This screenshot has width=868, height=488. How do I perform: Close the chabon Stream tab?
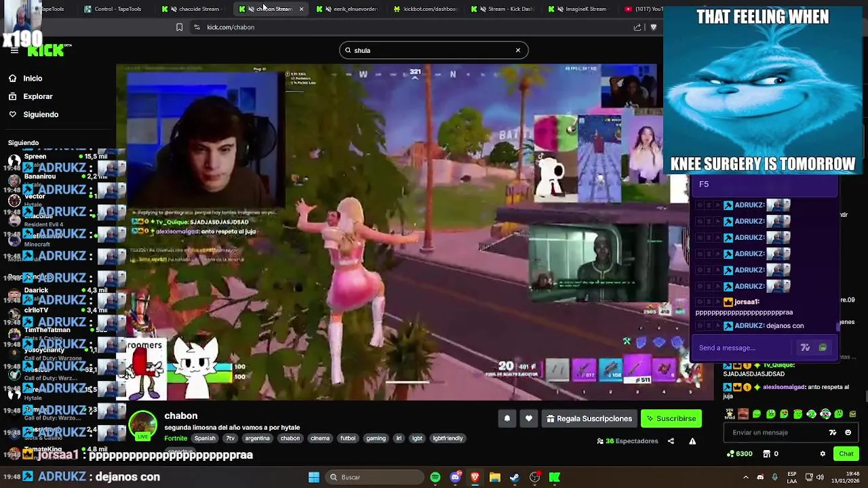coord(301,9)
